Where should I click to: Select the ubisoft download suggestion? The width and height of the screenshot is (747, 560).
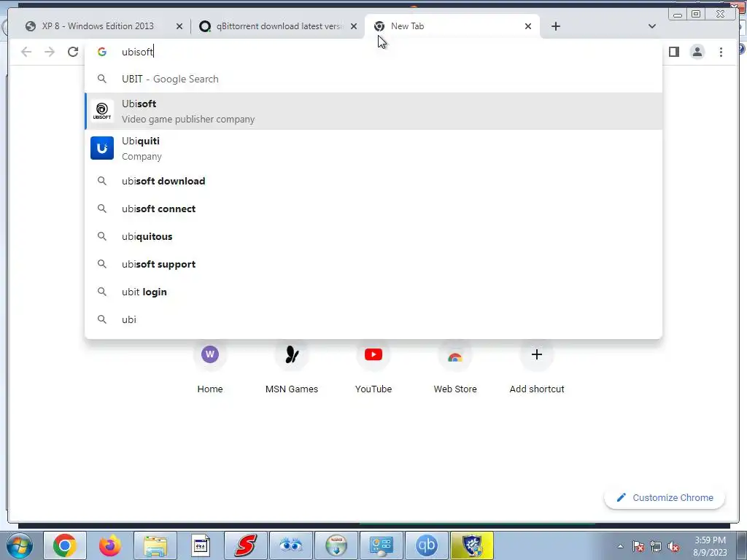373,181
